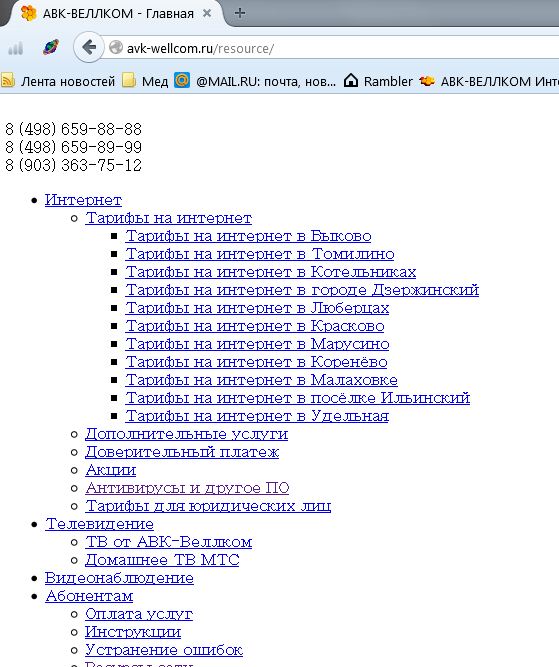The image size is (559, 667).
Task: Open ТВ от АВК-Веллком link
Action: (168, 542)
